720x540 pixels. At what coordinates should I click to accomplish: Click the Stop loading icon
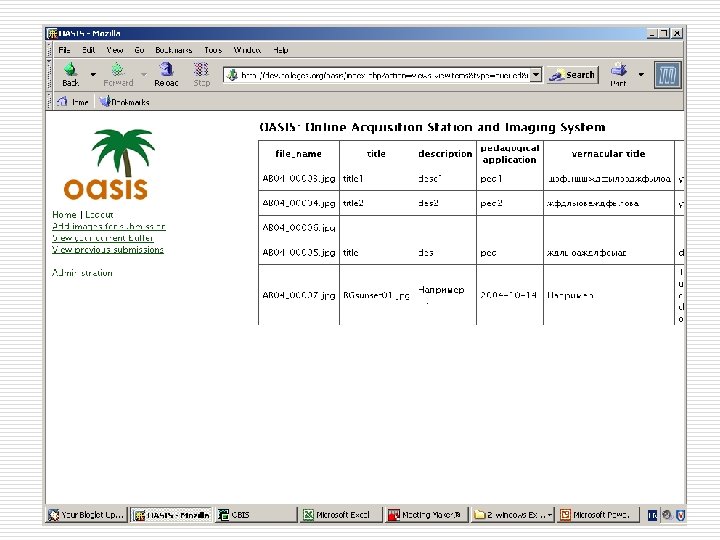201,70
